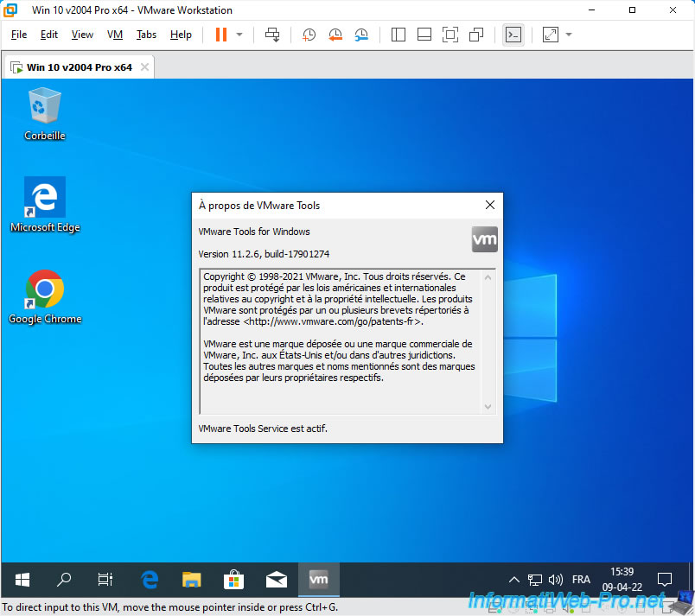Screen dimensions: 695x616
Task: Open Microsoft Store from the taskbar
Action: tap(233, 579)
